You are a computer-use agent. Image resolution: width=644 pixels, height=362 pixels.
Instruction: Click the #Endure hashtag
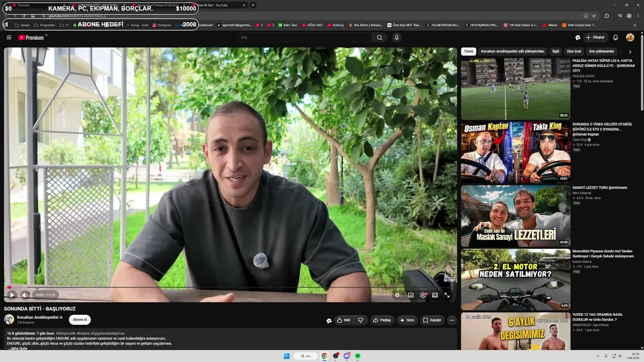[x=83, y=333]
